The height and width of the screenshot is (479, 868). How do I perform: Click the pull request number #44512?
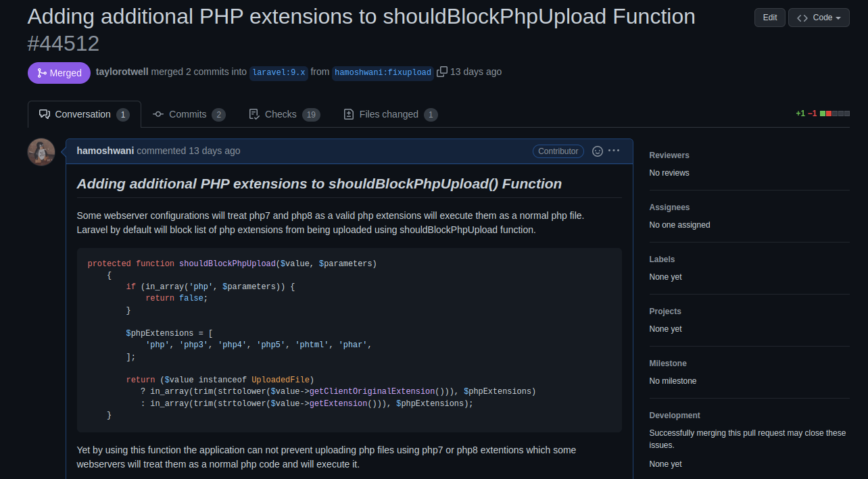coord(64,43)
